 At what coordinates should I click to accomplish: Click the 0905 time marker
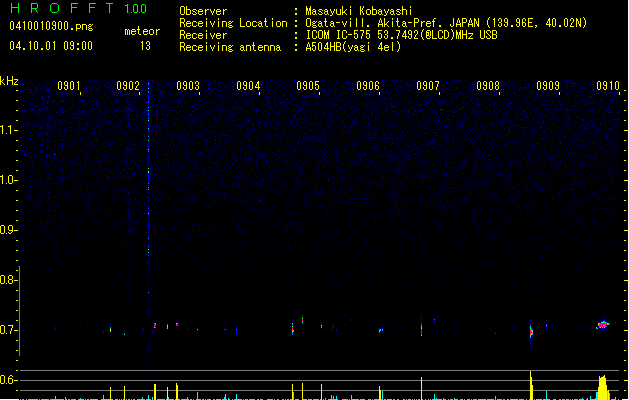click(x=308, y=86)
